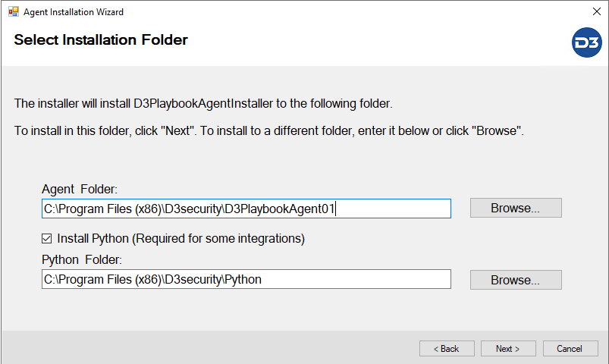Image resolution: width=609 pixels, height=364 pixels.
Task: Click the 'Agent Folder:' label
Action: pos(80,189)
